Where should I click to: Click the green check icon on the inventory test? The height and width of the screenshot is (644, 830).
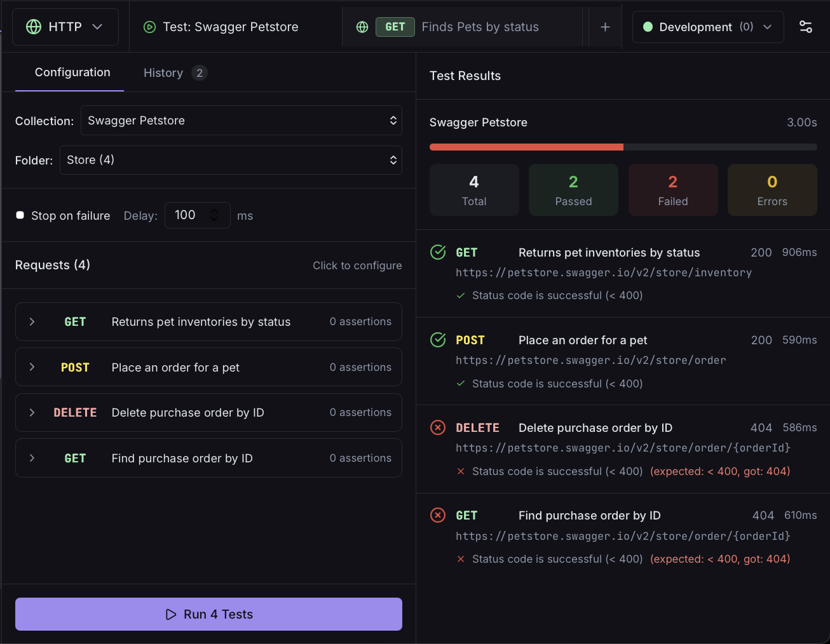pos(438,252)
